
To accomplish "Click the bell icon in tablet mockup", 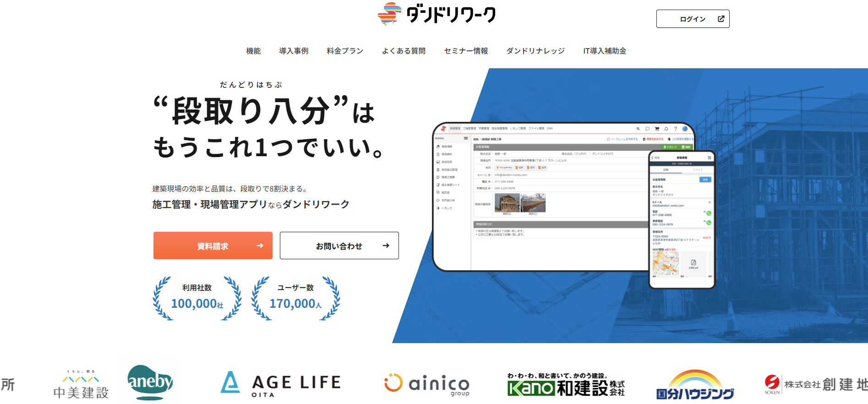I will click(666, 129).
